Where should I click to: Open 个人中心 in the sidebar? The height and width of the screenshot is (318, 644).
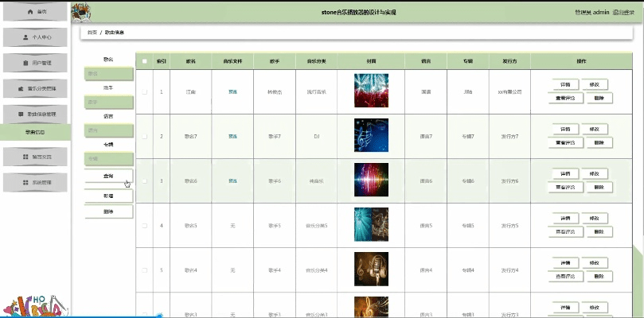tap(35, 37)
